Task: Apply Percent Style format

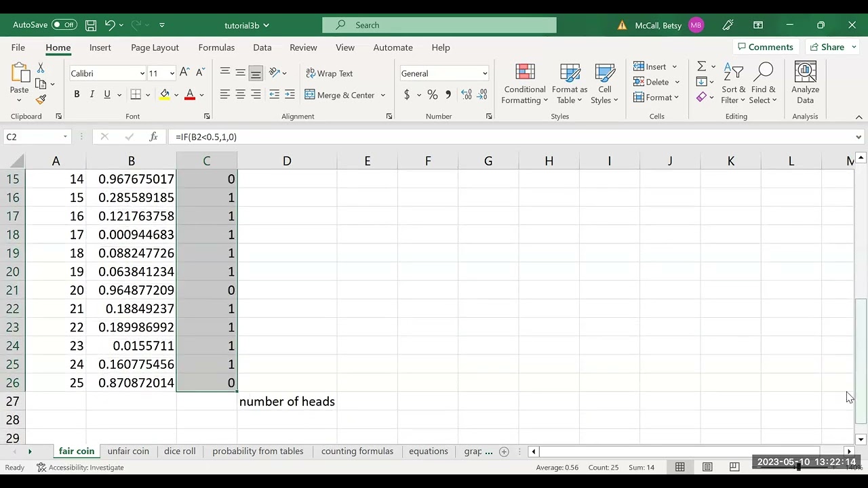Action: 432,95
